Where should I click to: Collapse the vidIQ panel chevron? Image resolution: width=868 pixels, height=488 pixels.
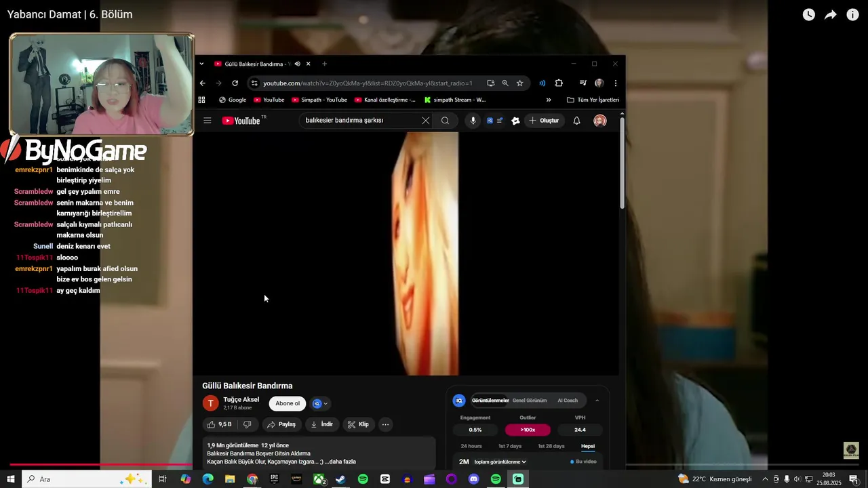(x=597, y=401)
